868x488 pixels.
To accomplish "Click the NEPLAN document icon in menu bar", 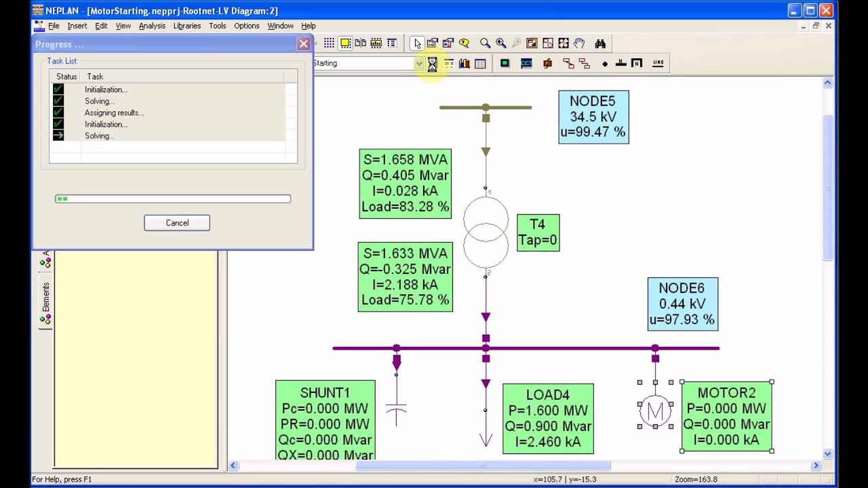I will coord(39,26).
